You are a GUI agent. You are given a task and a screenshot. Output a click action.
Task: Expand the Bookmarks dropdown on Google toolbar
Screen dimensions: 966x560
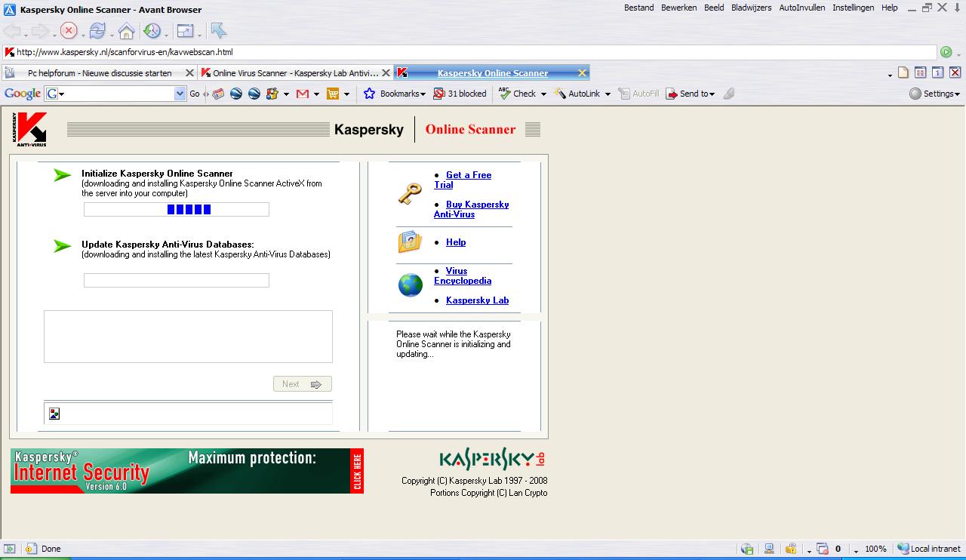tap(423, 94)
